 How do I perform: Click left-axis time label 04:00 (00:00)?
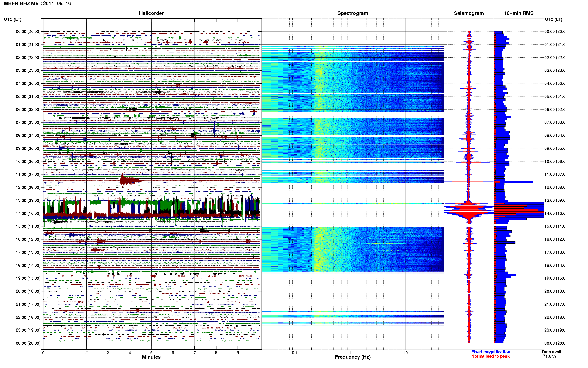[28, 83]
